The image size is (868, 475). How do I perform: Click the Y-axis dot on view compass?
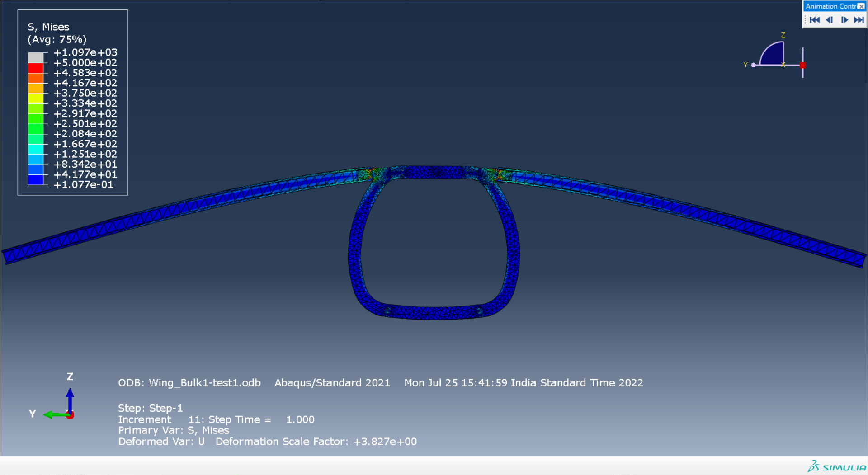(753, 65)
